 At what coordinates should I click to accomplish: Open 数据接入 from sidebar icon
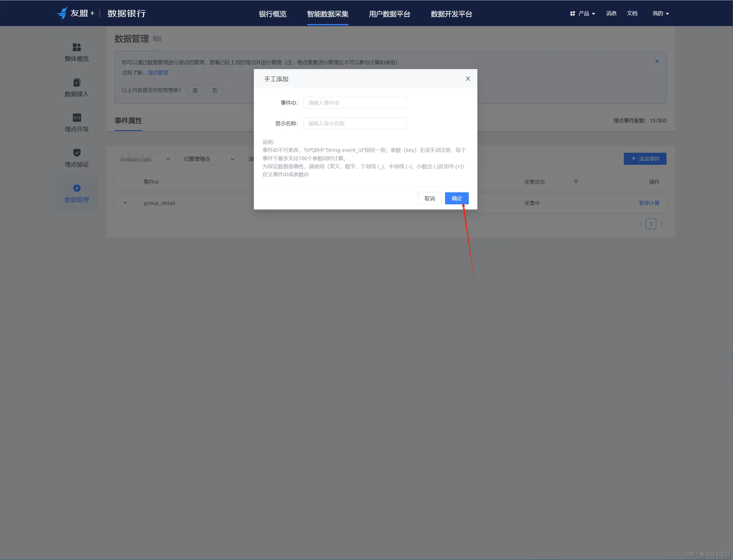pyautogui.click(x=77, y=82)
